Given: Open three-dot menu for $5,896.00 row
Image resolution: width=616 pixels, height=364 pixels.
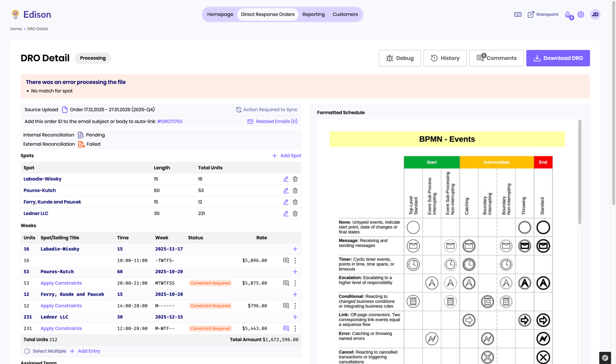Looking at the screenshot, I should click(x=295, y=260).
